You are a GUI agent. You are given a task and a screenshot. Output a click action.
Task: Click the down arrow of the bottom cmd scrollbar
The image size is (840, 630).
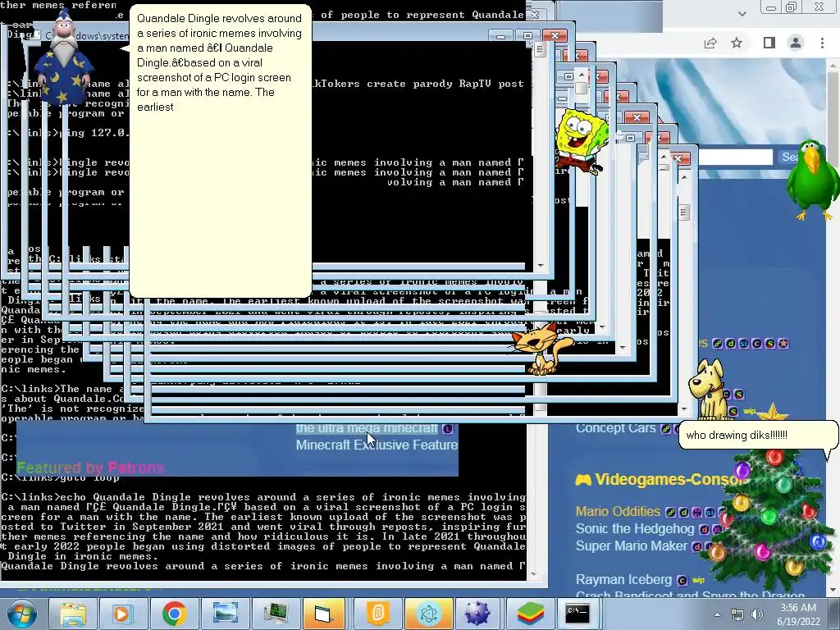[x=533, y=574]
